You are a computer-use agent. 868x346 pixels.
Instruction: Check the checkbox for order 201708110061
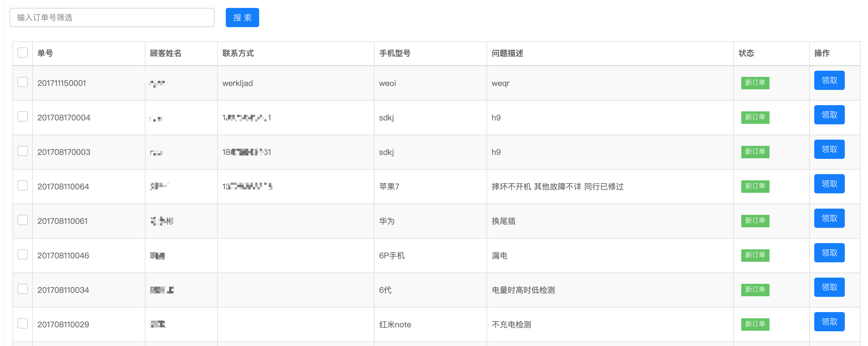[x=22, y=220]
